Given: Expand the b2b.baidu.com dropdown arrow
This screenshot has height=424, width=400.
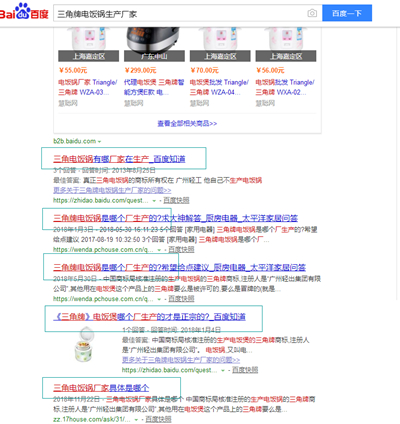Looking at the screenshot, I should pos(99,141).
